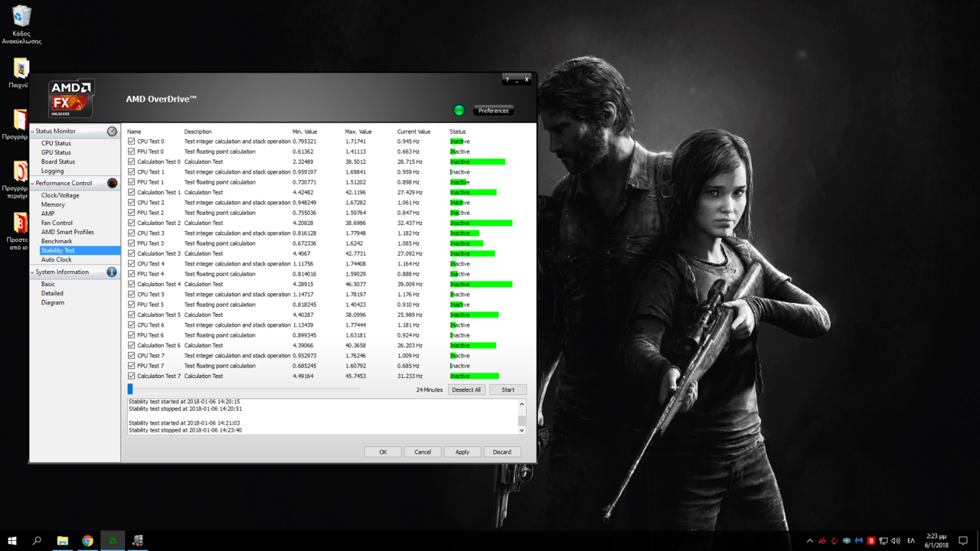Show hidden system tray icons

tap(810, 541)
